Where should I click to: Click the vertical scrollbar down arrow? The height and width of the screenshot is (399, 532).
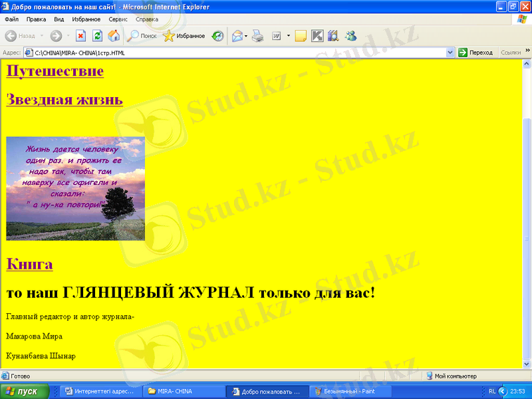click(527, 364)
